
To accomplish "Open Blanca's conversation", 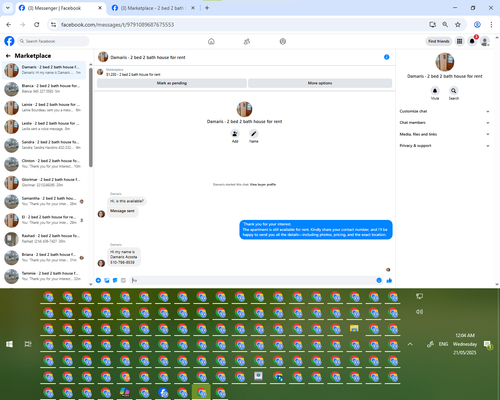I will click(44, 89).
